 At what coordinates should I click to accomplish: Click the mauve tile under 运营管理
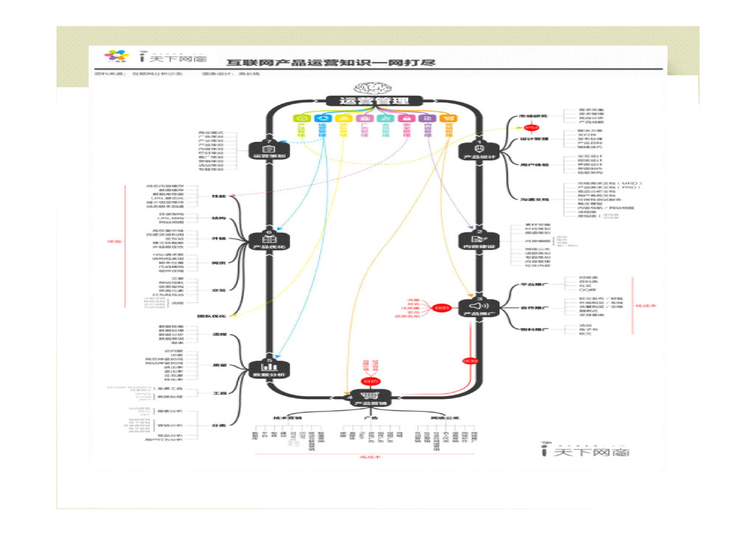coord(364,117)
